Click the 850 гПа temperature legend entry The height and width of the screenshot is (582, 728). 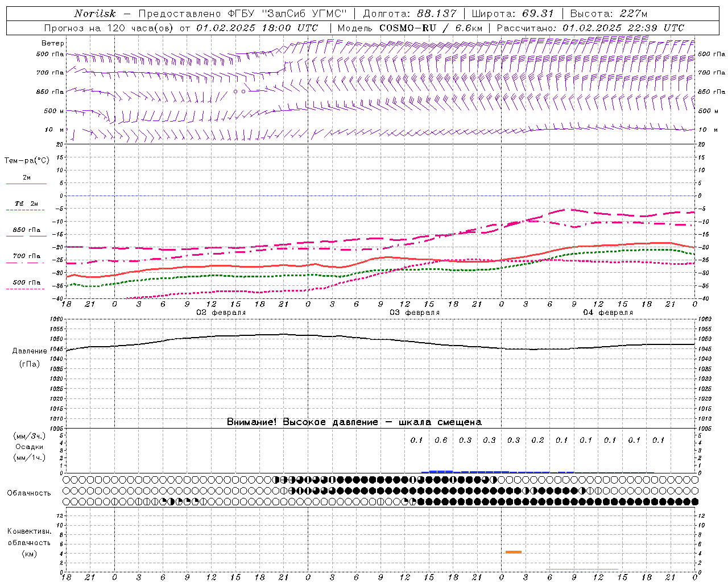pyautogui.click(x=26, y=230)
